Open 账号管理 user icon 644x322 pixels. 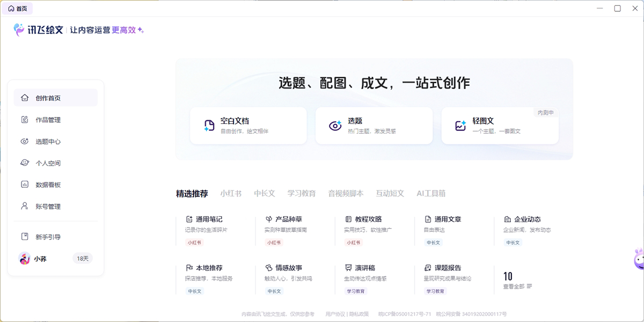point(24,206)
